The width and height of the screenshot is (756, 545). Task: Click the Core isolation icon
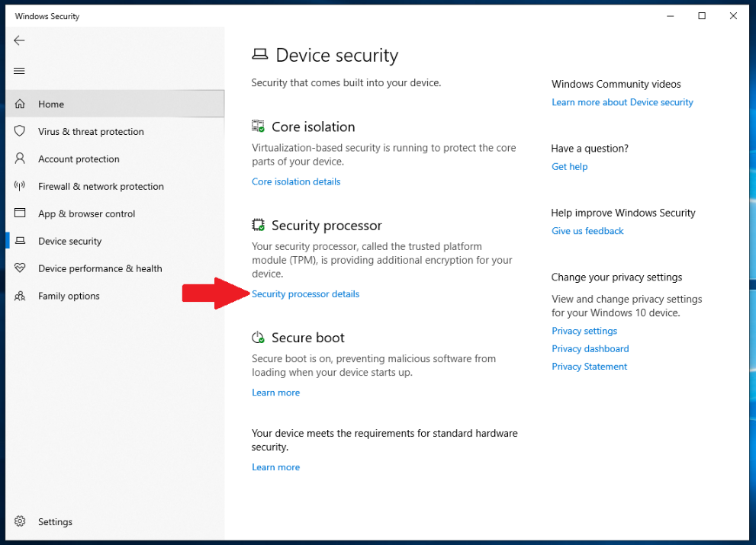258,127
